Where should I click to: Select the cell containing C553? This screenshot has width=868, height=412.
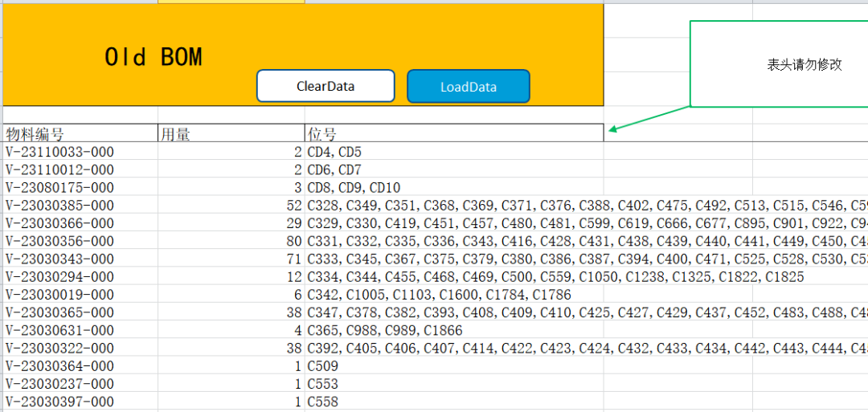(454, 384)
